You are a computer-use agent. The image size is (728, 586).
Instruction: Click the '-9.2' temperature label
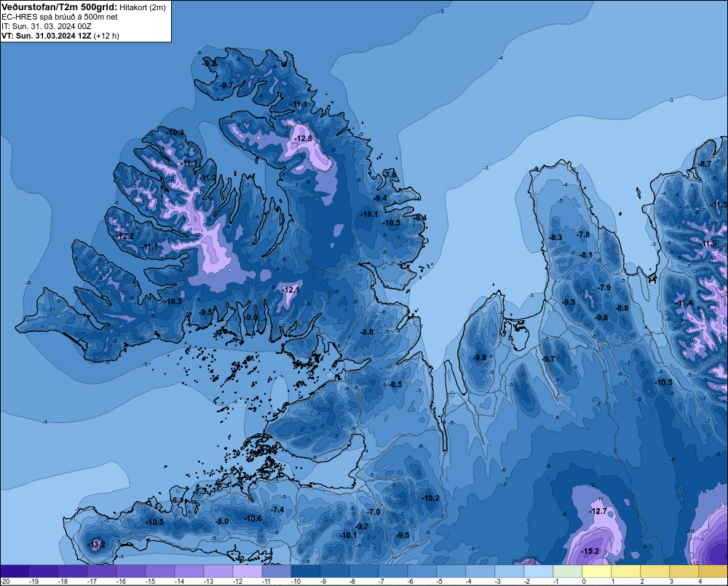pos(210,63)
